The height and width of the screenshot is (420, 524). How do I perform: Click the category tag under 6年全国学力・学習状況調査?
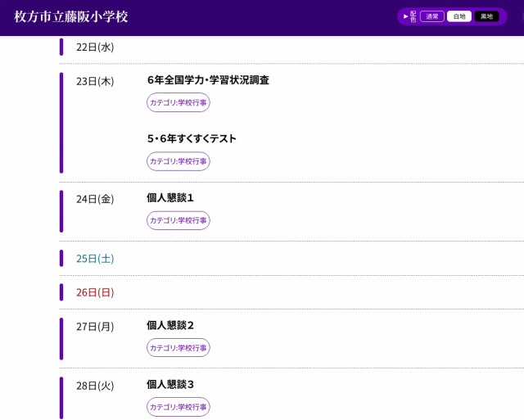pos(178,102)
